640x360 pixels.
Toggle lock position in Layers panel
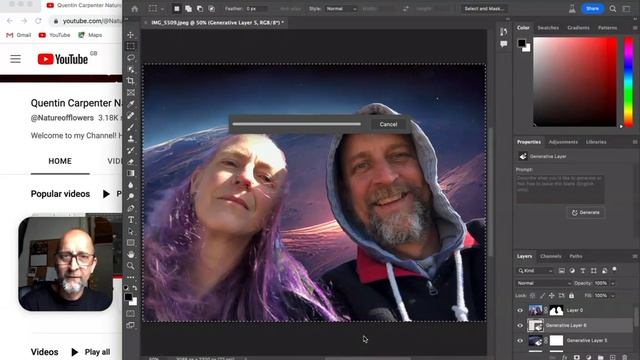551,296
